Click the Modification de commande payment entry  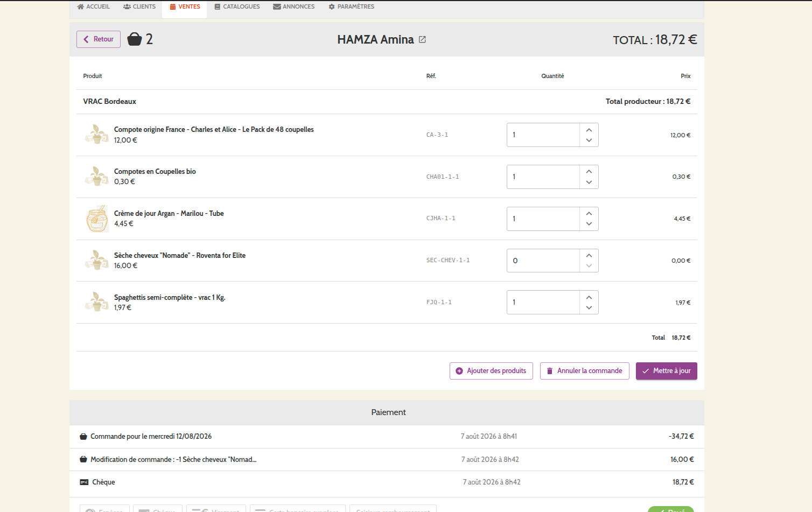tap(173, 459)
